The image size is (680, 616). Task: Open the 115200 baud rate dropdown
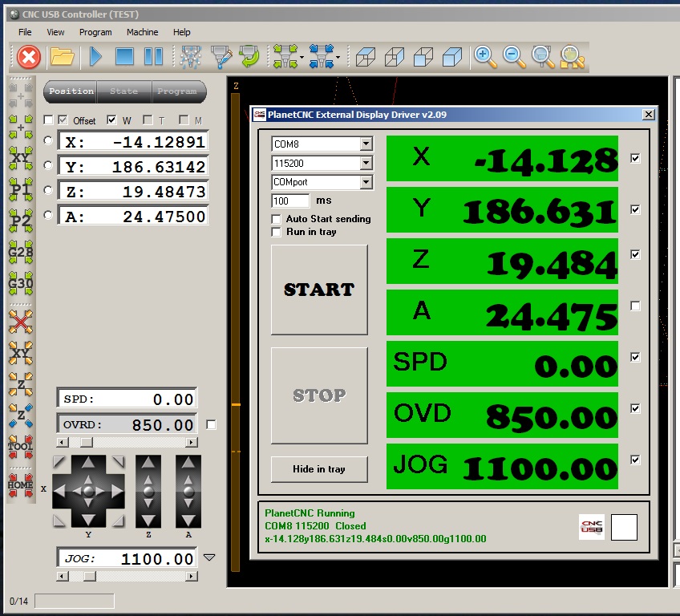point(366,163)
